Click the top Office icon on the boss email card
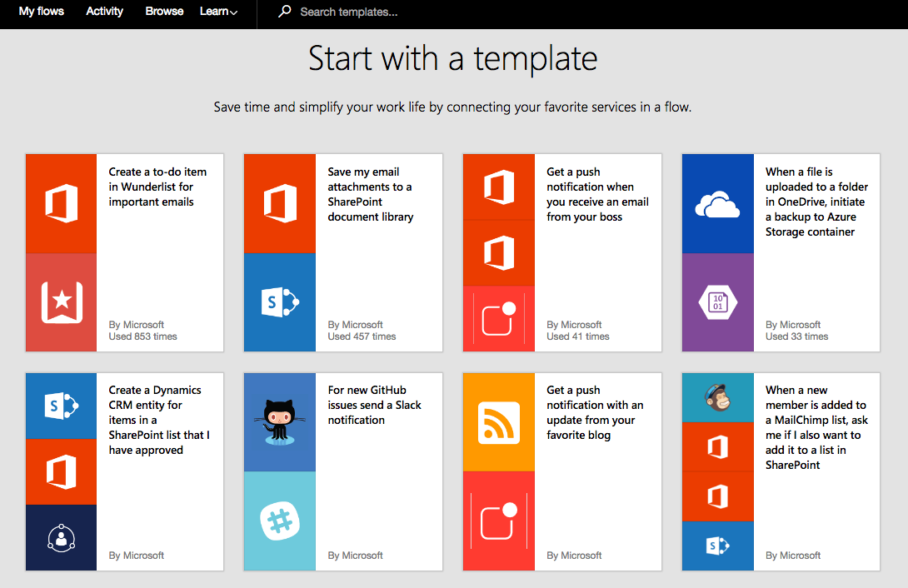Image resolution: width=908 pixels, height=588 pixels. [x=499, y=187]
